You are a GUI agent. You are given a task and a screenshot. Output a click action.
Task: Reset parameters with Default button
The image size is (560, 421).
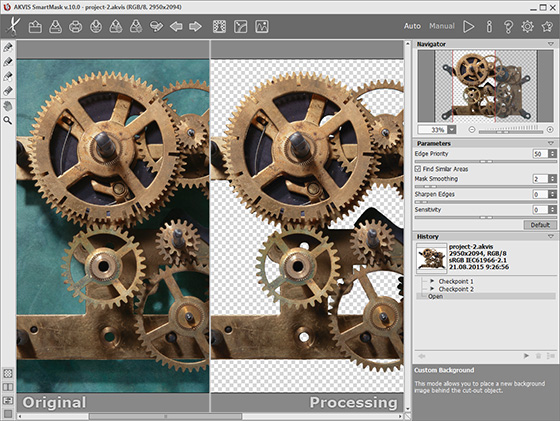[540, 225]
